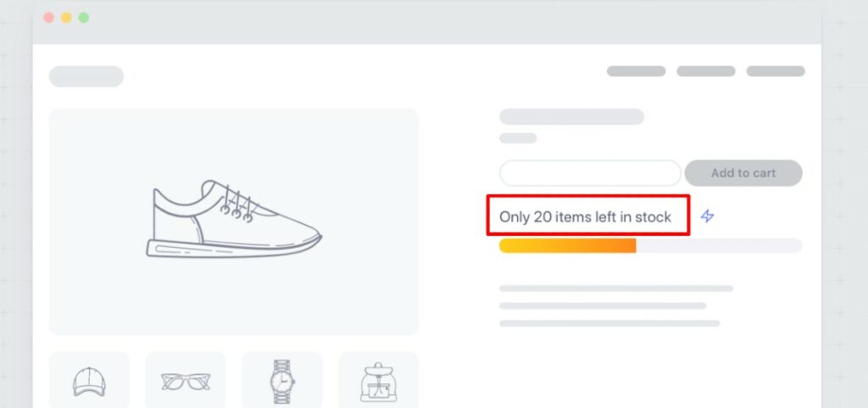This screenshot has width=868, height=408.
Task: Click the logo placeholder in page header
Action: (86, 76)
